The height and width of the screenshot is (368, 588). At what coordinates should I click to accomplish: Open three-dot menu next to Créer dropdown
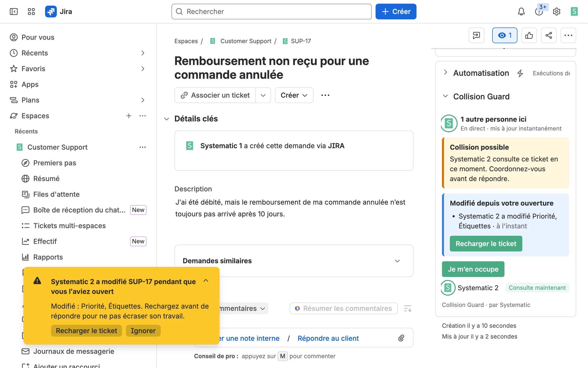coord(325,95)
